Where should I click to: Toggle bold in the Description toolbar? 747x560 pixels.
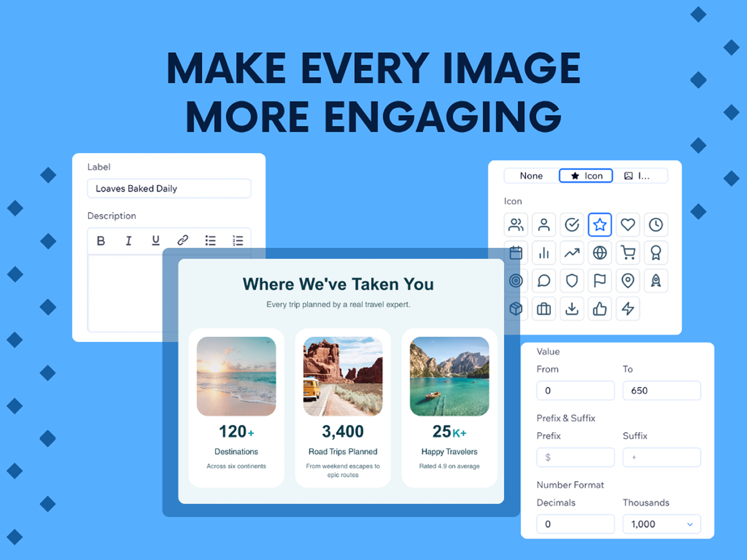coord(101,241)
